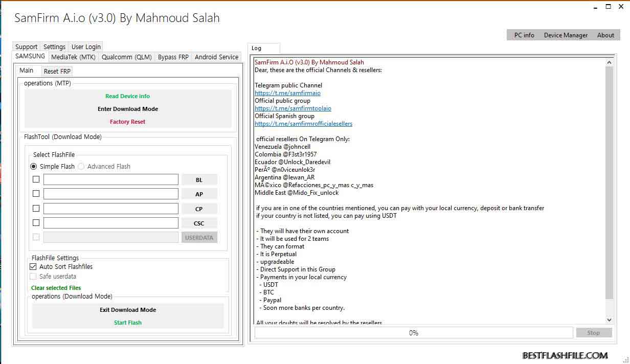The image size is (630, 364).
Task: Open the samfirmrofficialesellers Telegram link
Action: [x=304, y=124]
